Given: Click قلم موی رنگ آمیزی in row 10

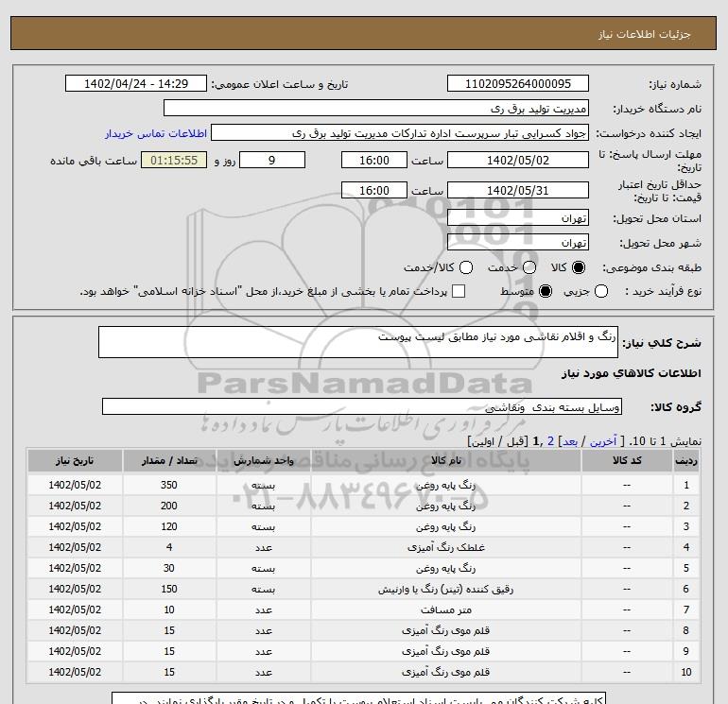Looking at the screenshot, I should click(x=445, y=673).
